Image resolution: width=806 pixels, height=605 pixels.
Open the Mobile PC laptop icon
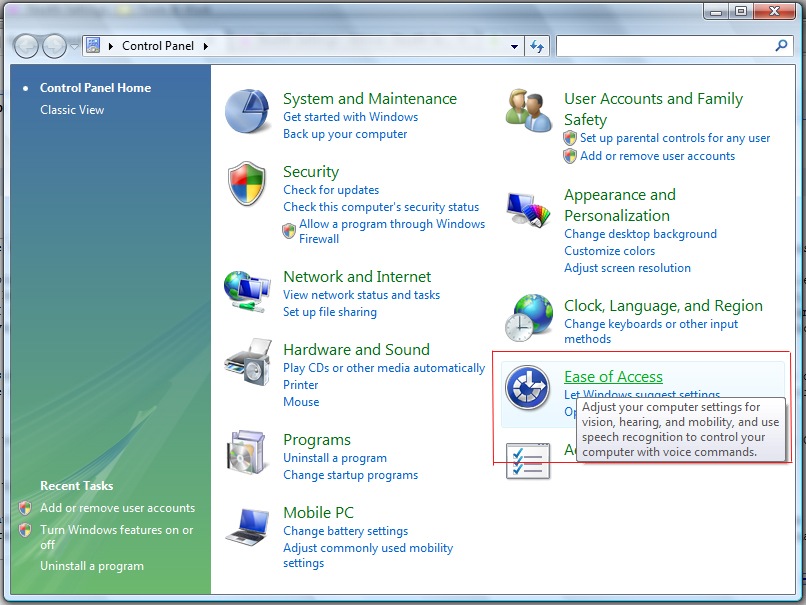pos(247,526)
